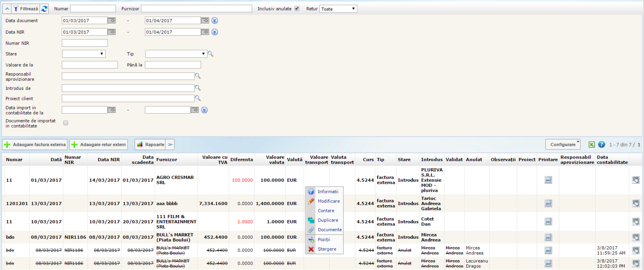Click the print icon for AGRO CRISMAR SRL row
Viewport: 644px width, 270px height.
pos(548,180)
